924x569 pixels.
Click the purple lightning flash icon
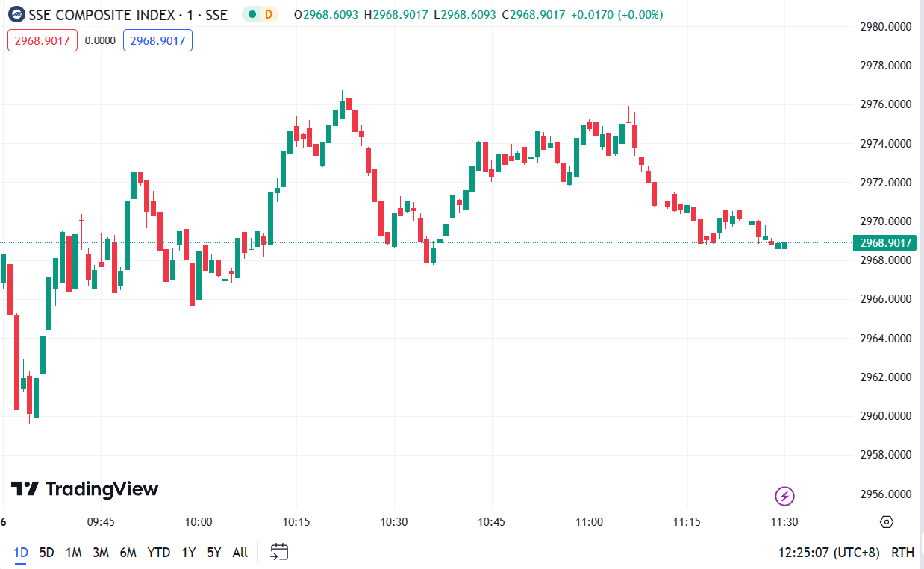pyautogui.click(x=784, y=496)
